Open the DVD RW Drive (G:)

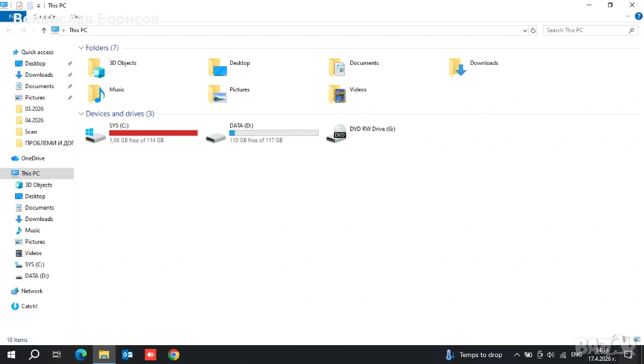[x=336, y=134]
